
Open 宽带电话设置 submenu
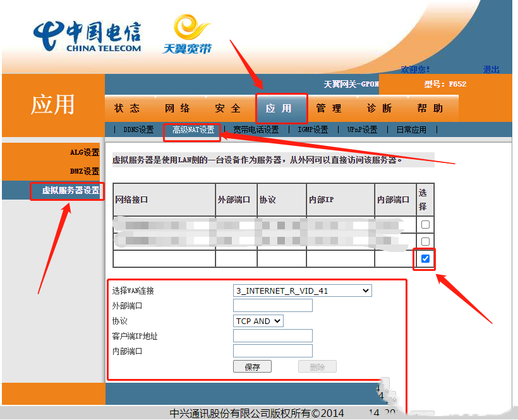point(256,129)
